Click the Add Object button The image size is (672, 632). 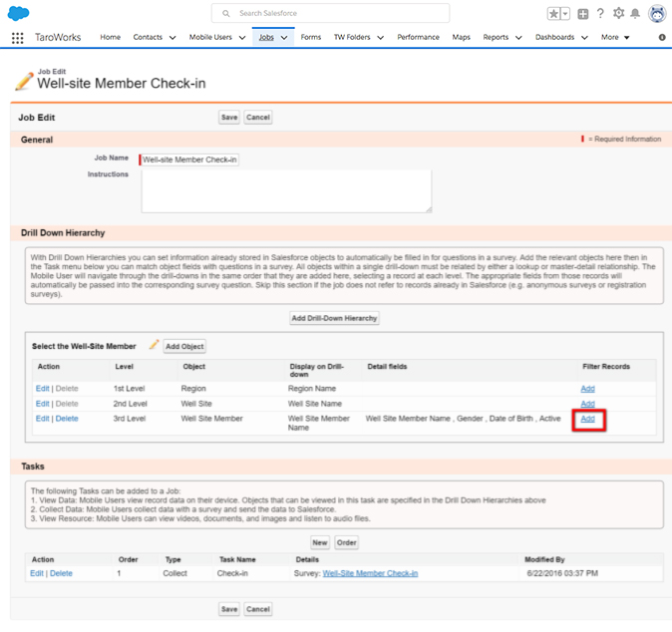(x=184, y=347)
